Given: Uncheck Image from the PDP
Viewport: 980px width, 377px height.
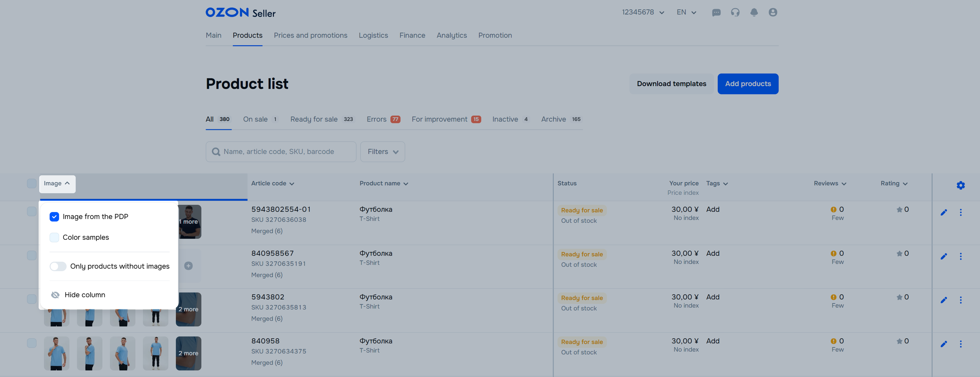Looking at the screenshot, I should pyautogui.click(x=54, y=217).
